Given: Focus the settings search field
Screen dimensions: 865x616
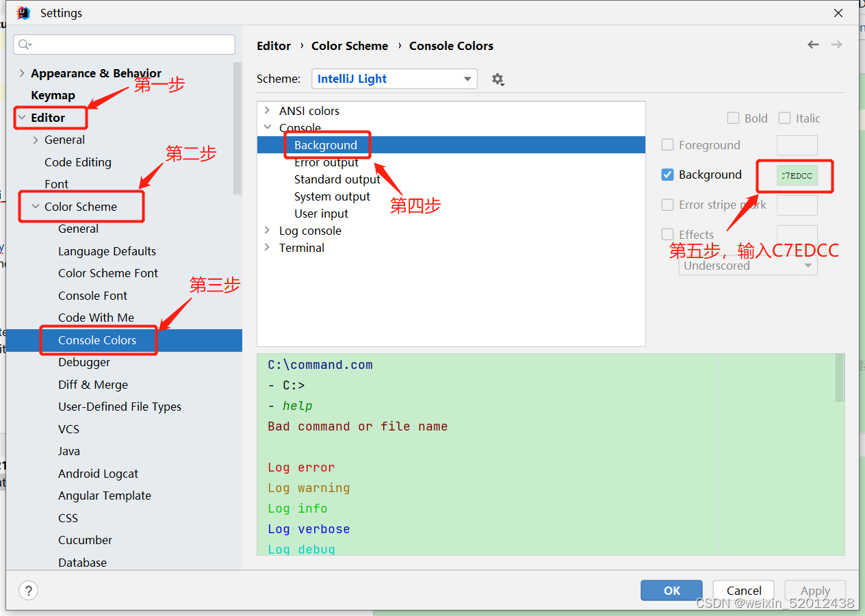Looking at the screenshot, I should [x=124, y=44].
